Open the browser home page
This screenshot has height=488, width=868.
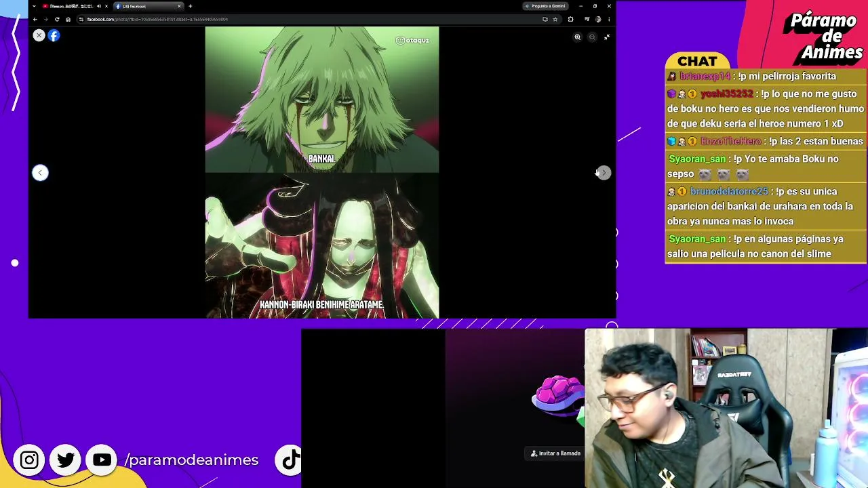(68, 19)
